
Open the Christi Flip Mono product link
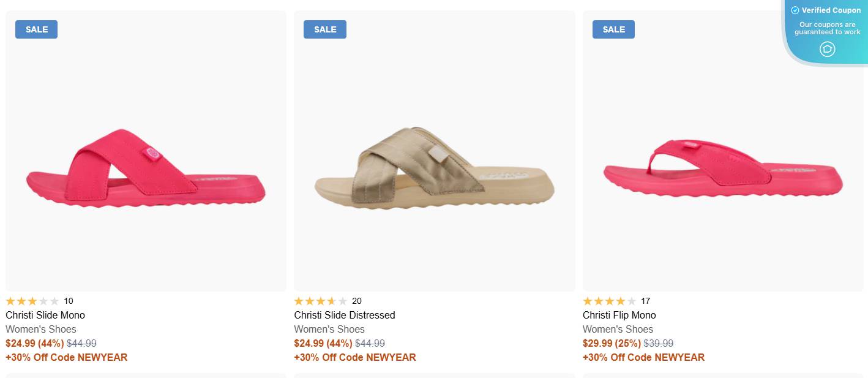pyautogui.click(x=618, y=315)
